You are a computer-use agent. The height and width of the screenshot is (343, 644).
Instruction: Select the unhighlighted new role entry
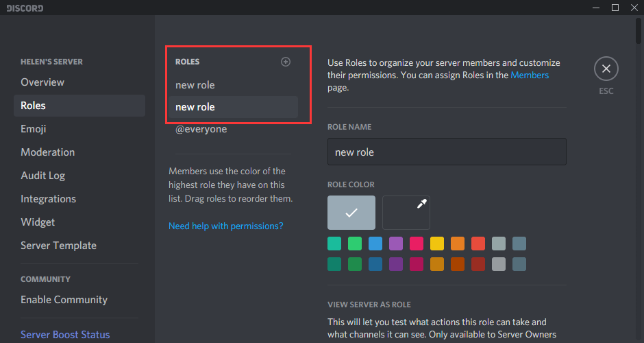pyautogui.click(x=195, y=85)
